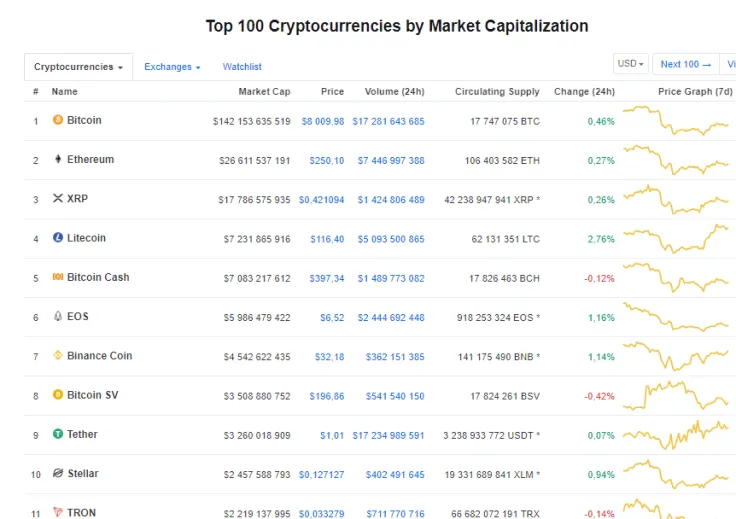Click the XRP logo icon

58,199
